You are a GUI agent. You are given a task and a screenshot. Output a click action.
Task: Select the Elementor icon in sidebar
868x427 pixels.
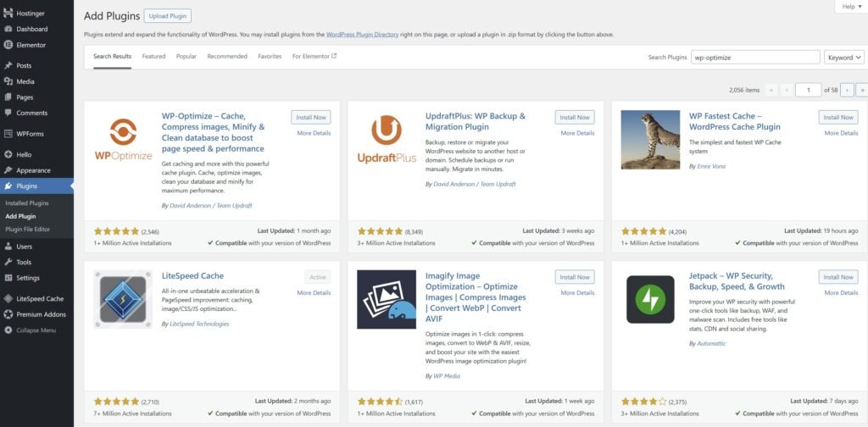[x=8, y=45]
